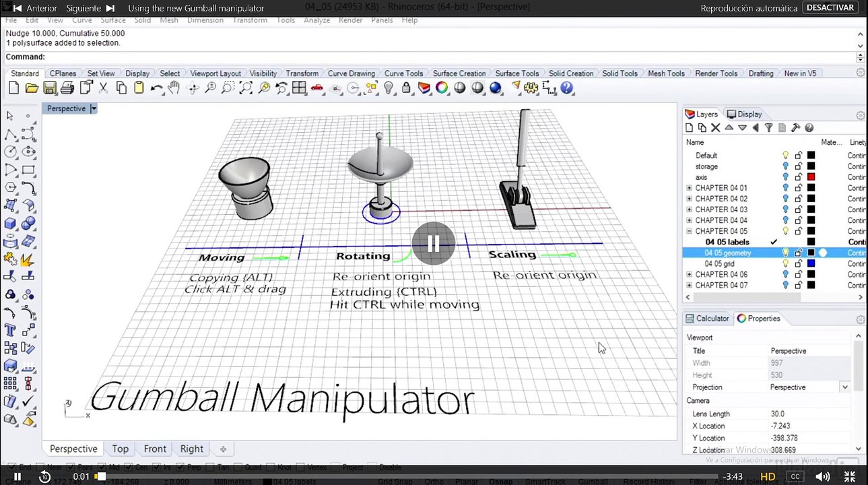Click the New file icon in Standard toolbar
This screenshot has height=485, width=868.
click(14, 88)
